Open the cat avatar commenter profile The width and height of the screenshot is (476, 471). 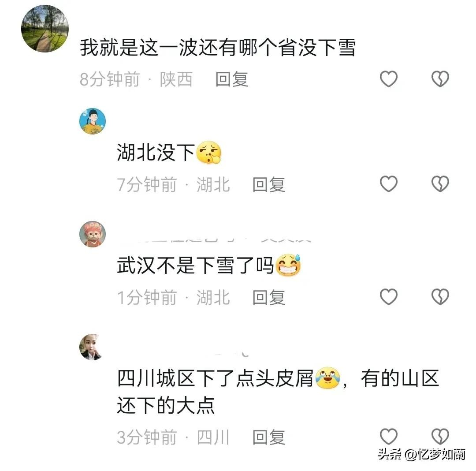point(93,234)
